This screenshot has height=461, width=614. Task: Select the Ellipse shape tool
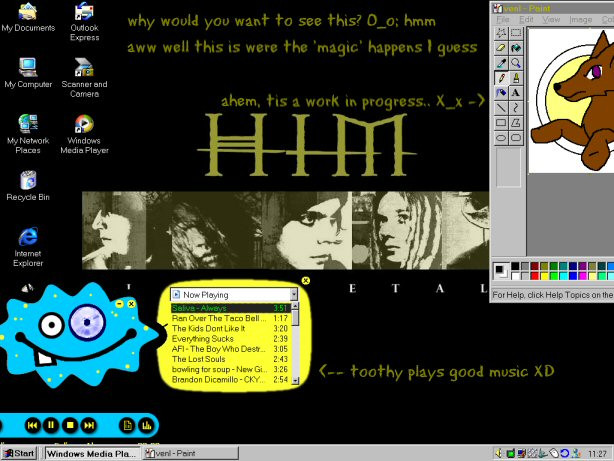point(501,138)
